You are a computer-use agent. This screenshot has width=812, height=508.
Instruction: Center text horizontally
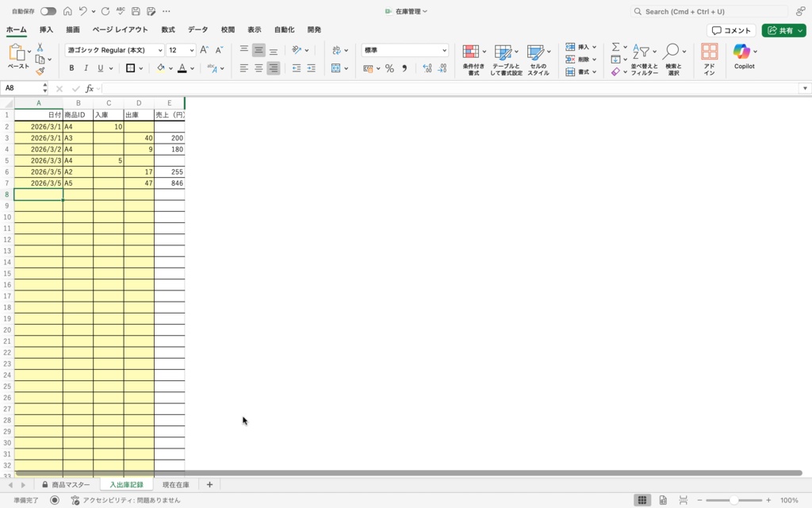pyautogui.click(x=259, y=68)
